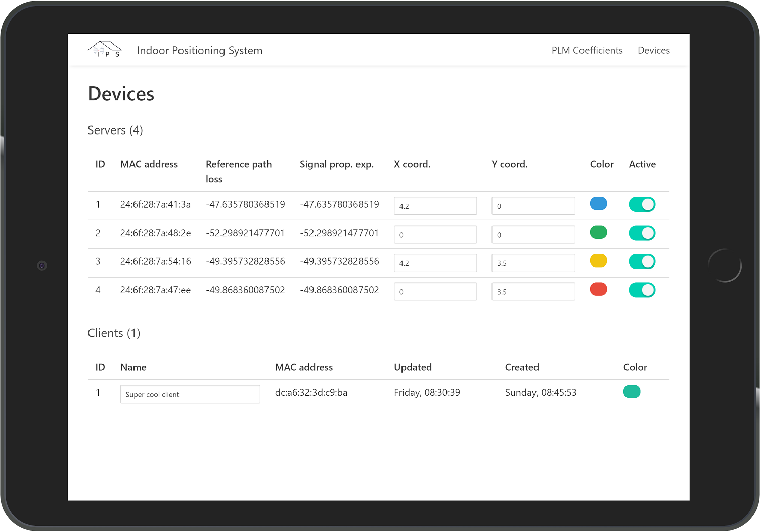Edit the X coord. field of server 4
The width and height of the screenshot is (760, 532).
coord(435,292)
